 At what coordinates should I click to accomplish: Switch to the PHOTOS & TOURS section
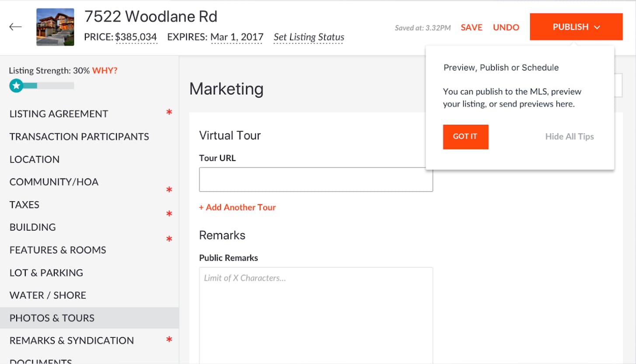click(51, 318)
